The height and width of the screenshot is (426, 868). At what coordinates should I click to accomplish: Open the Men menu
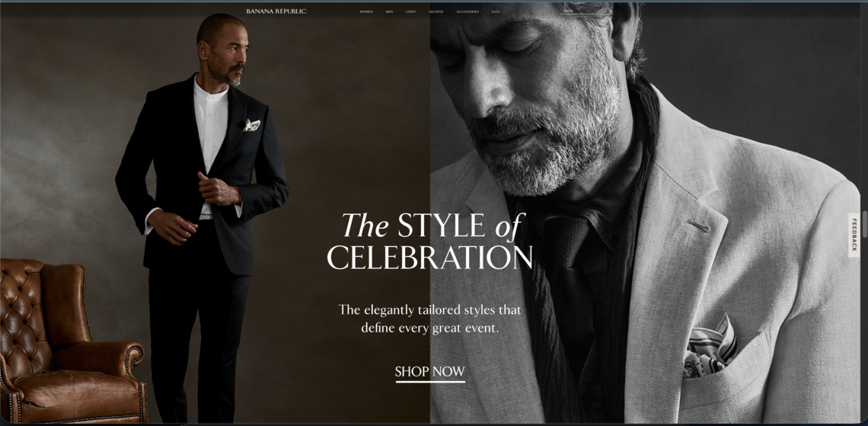click(x=389, y=12)
